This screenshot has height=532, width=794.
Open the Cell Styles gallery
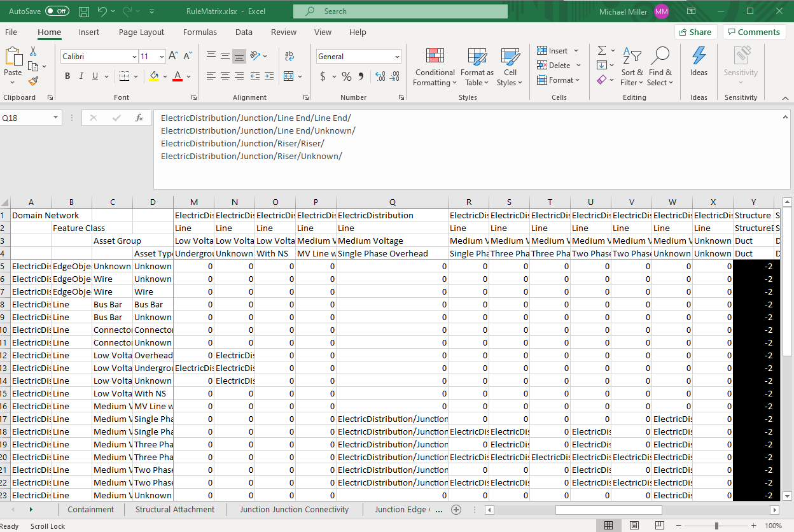[510, 66]
